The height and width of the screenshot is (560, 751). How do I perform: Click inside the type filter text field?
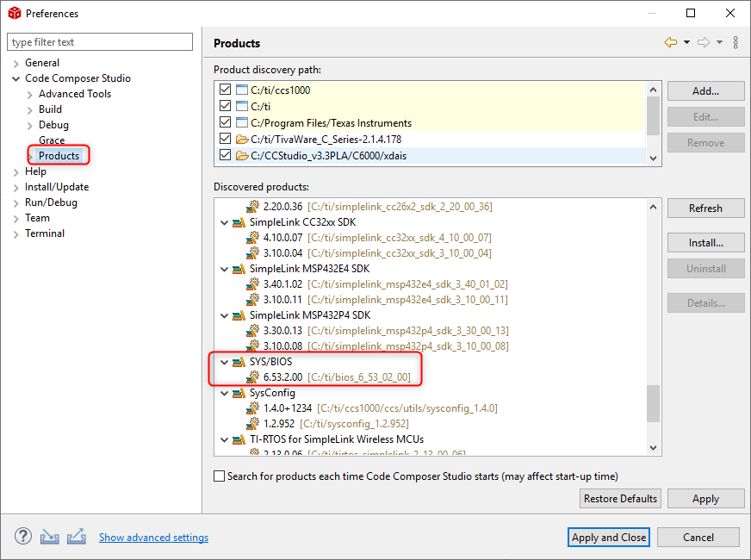click(x=99, y=41)
